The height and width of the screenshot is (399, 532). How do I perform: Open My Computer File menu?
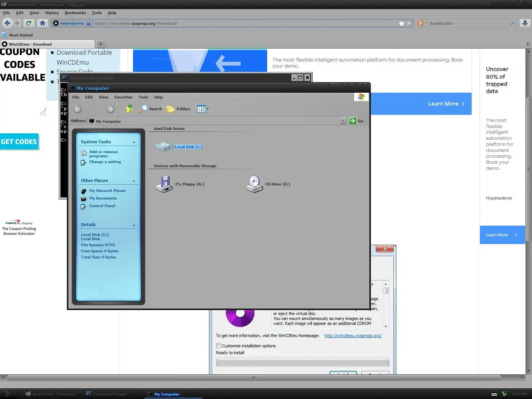point(76,97)
